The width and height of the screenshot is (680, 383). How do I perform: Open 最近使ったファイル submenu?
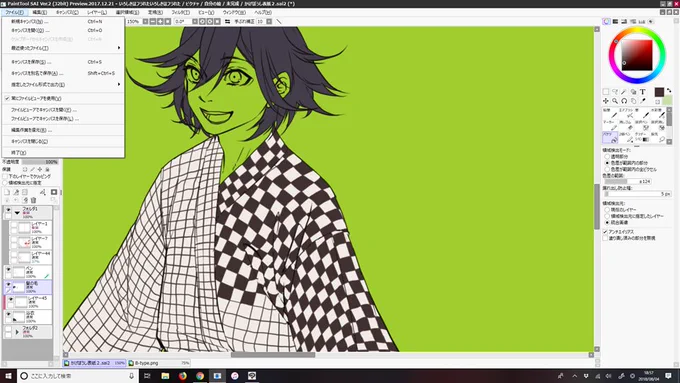pos(63,48)
